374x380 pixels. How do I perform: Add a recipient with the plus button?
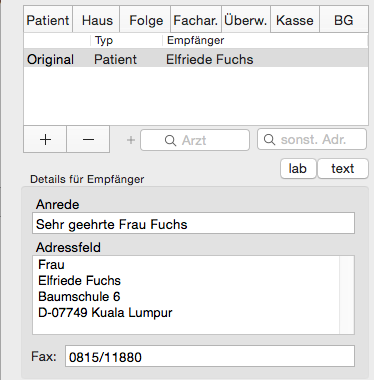coord(45,139)
